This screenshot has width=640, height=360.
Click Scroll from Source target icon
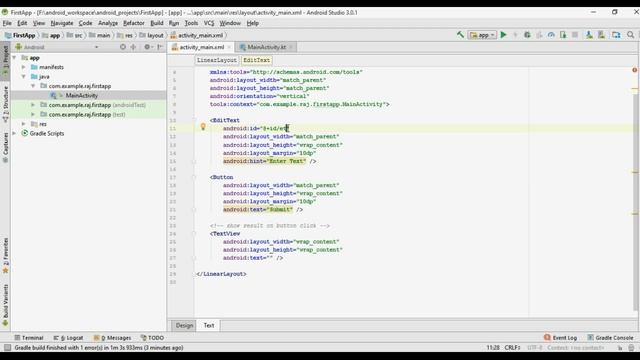(123, 47)
